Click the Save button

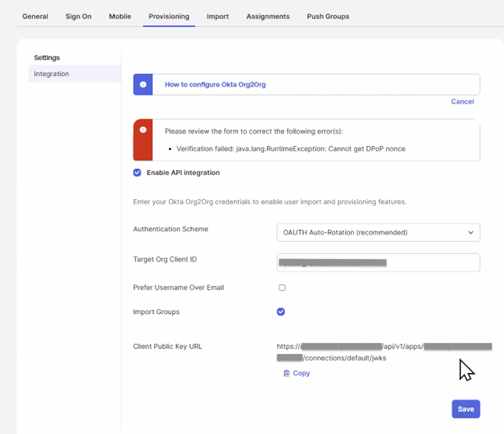[466, 409]
